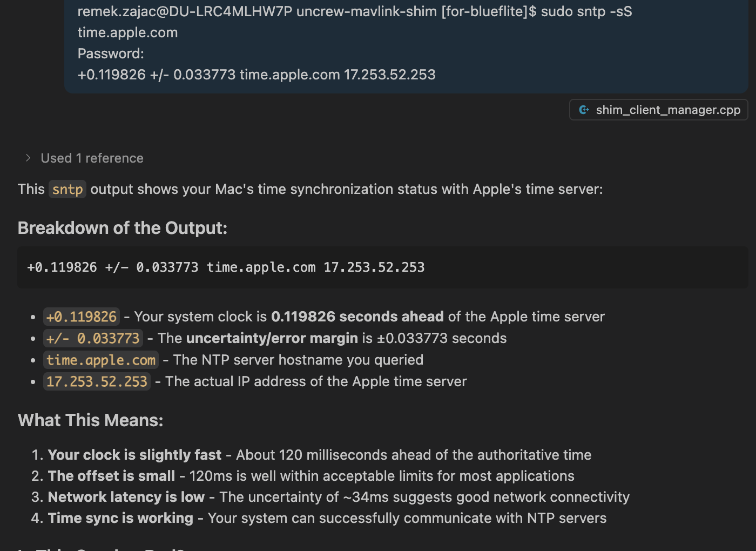Click the 'Breakdown of the Output:' heading
This screenshot has width=756, height=551.
[123, 228]
